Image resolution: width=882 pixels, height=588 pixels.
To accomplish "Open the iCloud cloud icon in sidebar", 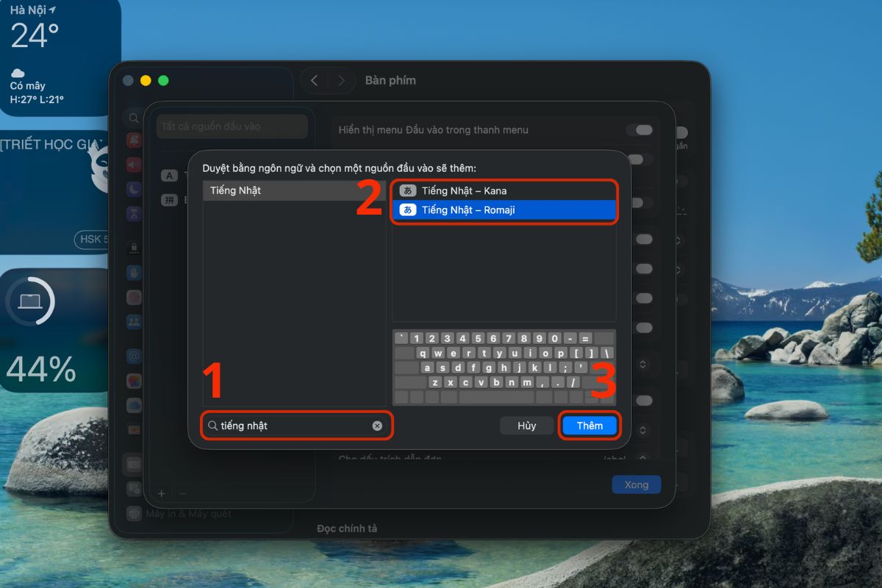I will (x=134, y=405).
